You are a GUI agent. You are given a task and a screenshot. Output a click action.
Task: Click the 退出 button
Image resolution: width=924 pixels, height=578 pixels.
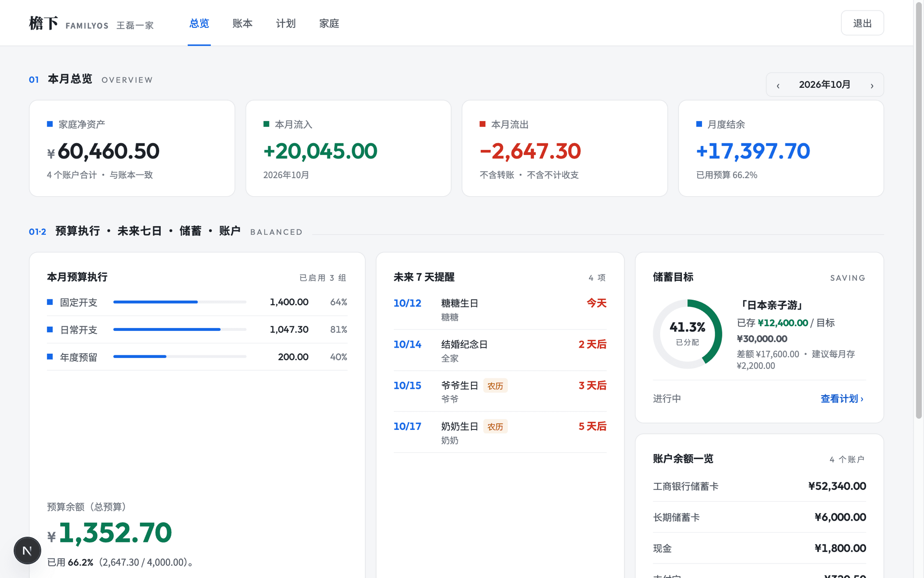pos(862,23)
